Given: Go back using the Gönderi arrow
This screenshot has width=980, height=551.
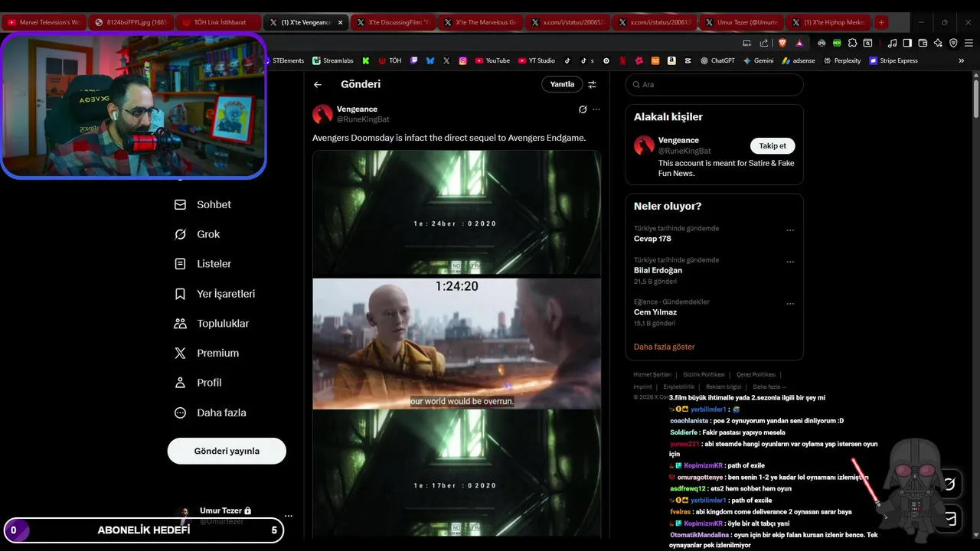Looking at the screenshot, I should coord(318,84).
